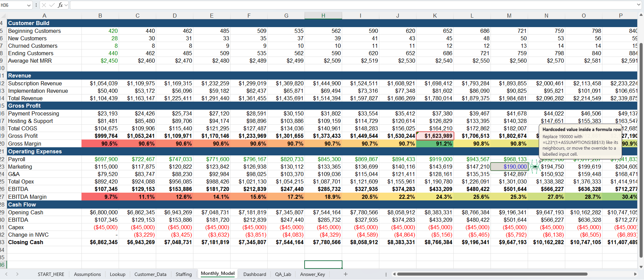
Task: Open the dropdown arrow beside fx
Action: [66, 5]
